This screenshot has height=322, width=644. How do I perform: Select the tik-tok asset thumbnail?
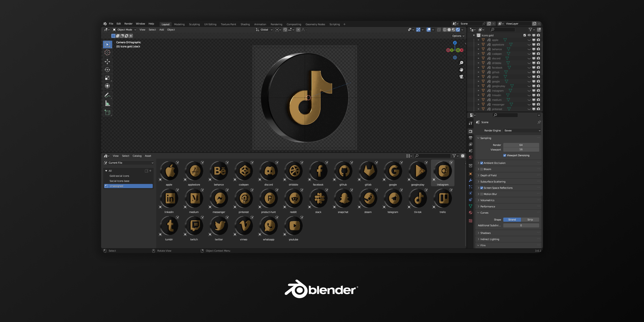click(418, 201)
